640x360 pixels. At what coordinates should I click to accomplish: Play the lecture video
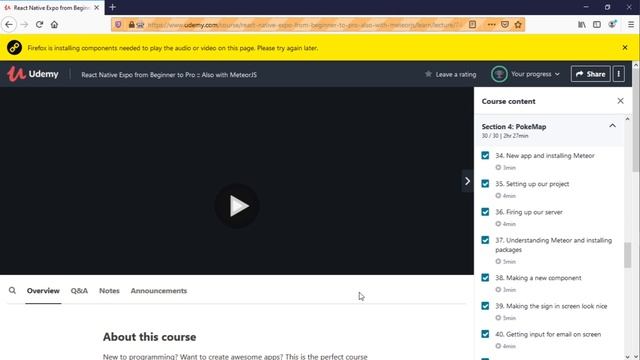[237, 206]
